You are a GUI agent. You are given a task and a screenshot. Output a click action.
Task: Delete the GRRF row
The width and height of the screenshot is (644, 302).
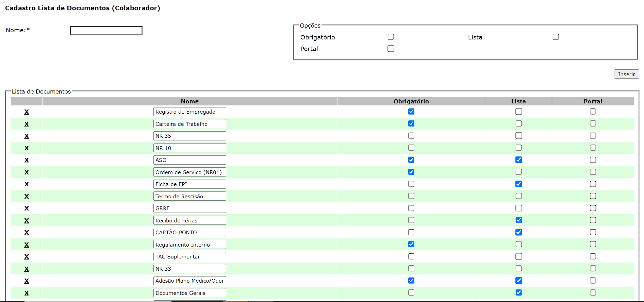click(x=27, y=208)
